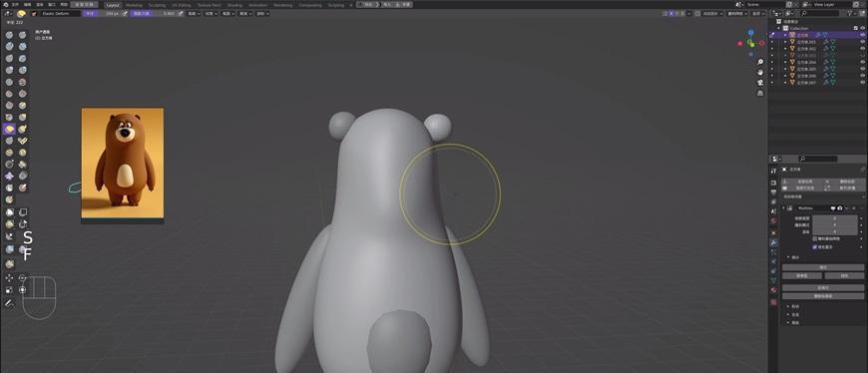Click the 删除较高级 delete higher button
Screen dimensions: 868x373
823,296
